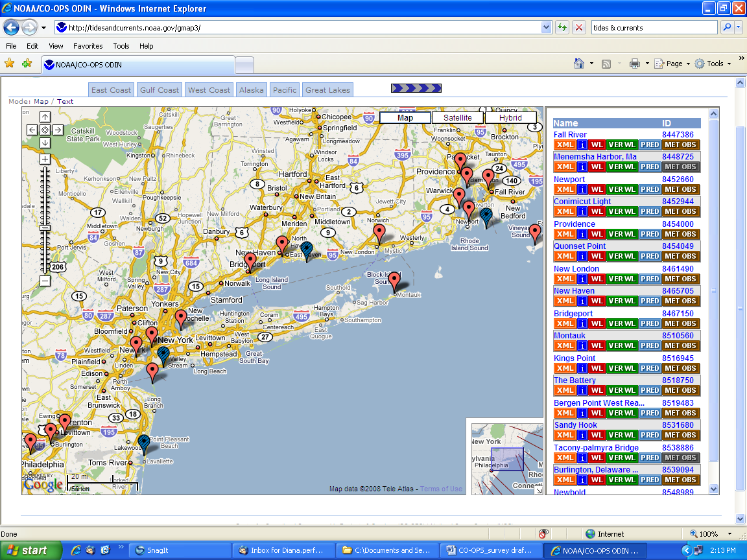Click the map recenter icon
This screenshot has height=560, width=747.
pos(45,130)
